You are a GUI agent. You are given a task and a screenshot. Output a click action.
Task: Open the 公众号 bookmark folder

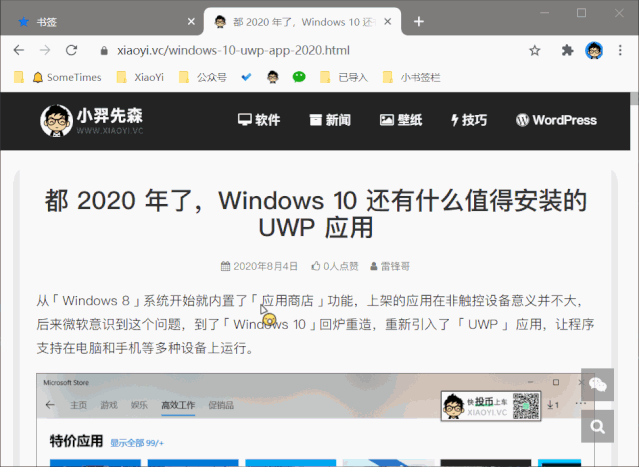pos(203,77)
